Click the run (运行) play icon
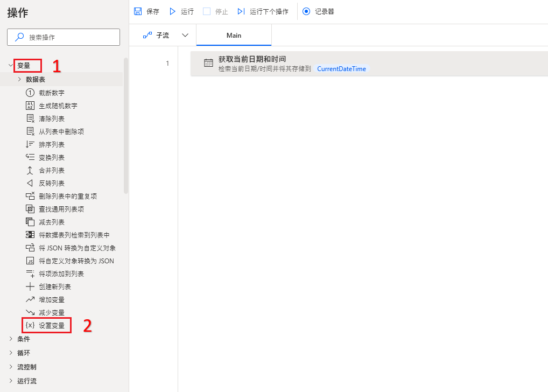Image resolution: width=548 pixels, height=392 pixels. (172, 11)
